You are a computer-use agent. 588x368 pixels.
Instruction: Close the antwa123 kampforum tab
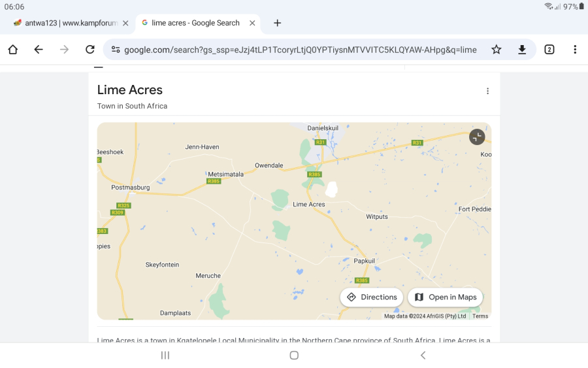point(125,24)
